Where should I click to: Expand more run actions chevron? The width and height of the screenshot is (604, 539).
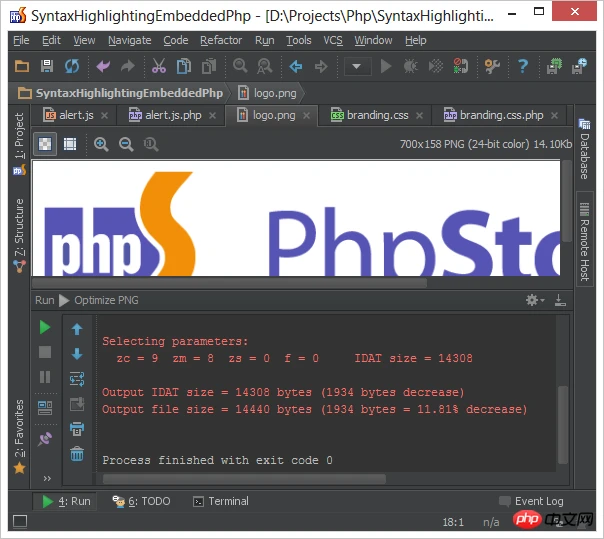click(47, 479)
